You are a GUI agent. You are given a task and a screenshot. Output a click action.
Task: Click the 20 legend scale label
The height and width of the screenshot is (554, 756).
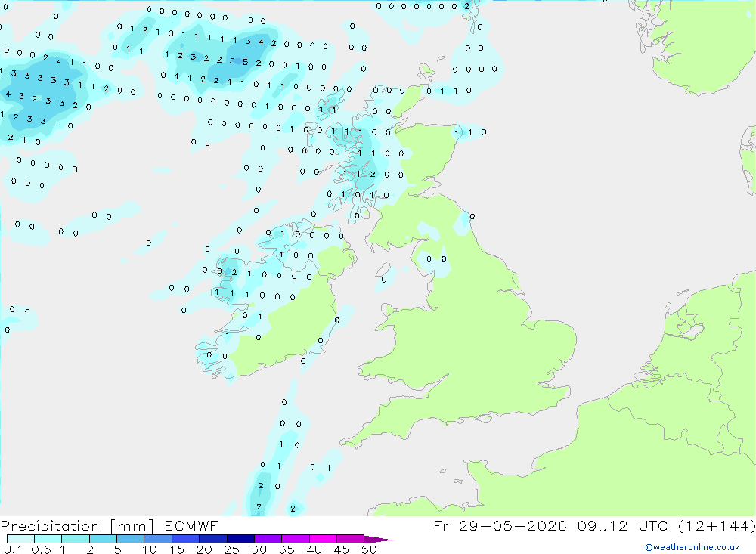tap(204, 549)
